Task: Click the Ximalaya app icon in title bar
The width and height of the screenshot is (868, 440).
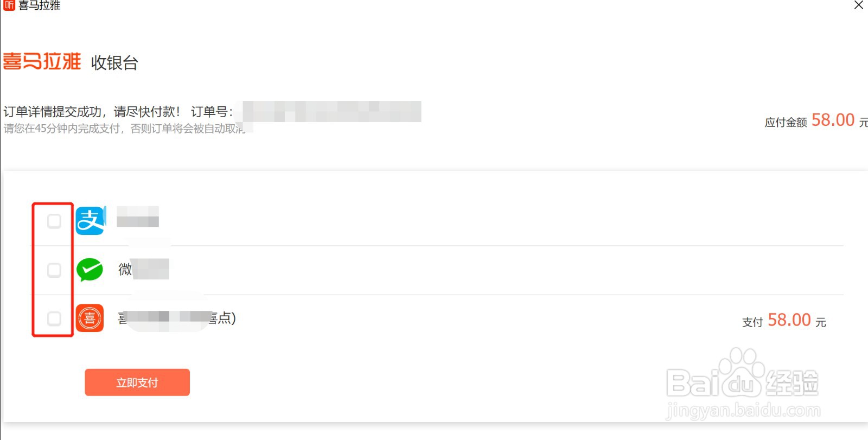Action: click(x=9, y=5)
